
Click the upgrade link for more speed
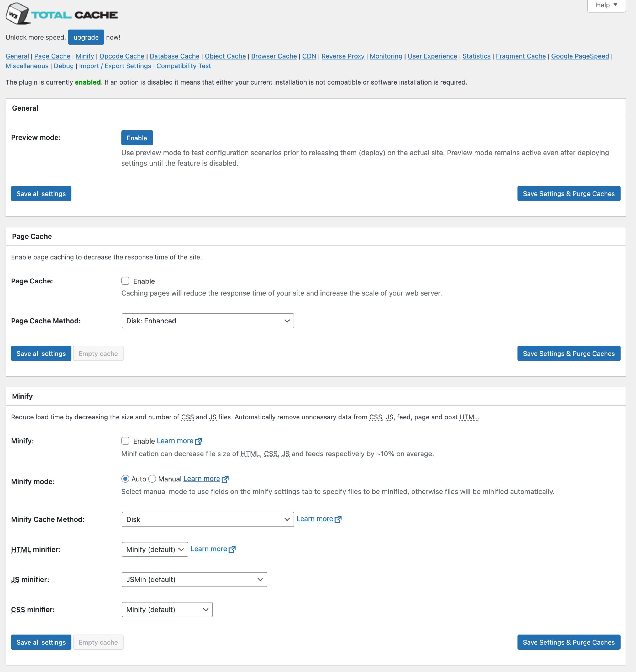pos(86,37)
